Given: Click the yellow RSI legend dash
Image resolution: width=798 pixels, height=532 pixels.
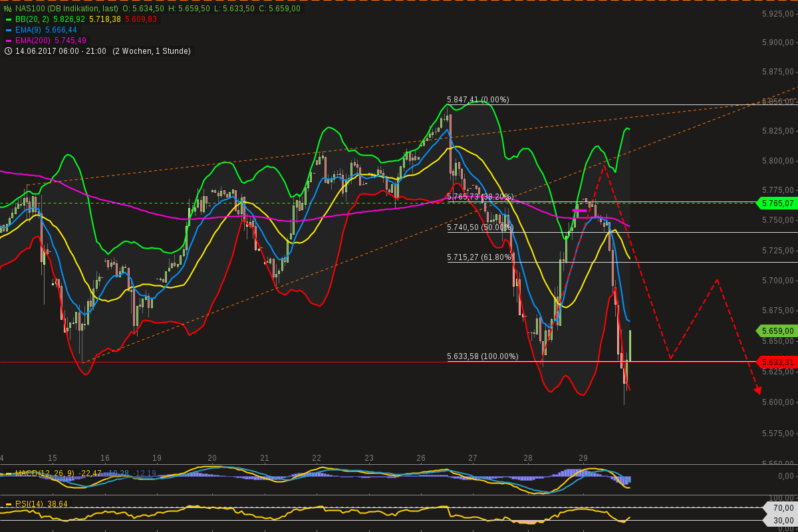Looking at the screenshot, I should click(x=8, y=503).
